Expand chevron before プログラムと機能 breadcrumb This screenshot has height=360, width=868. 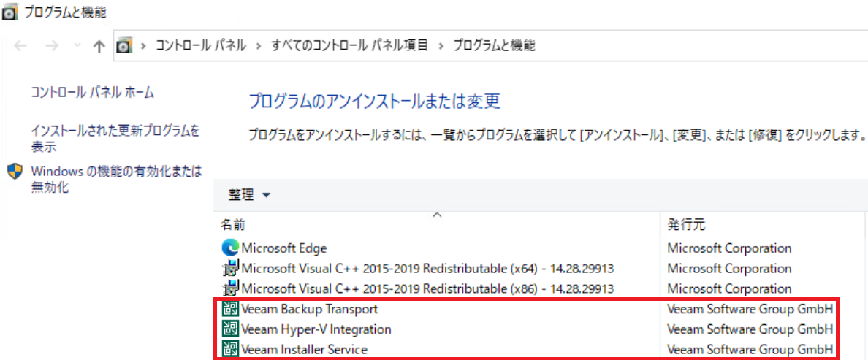pos(441,46)
